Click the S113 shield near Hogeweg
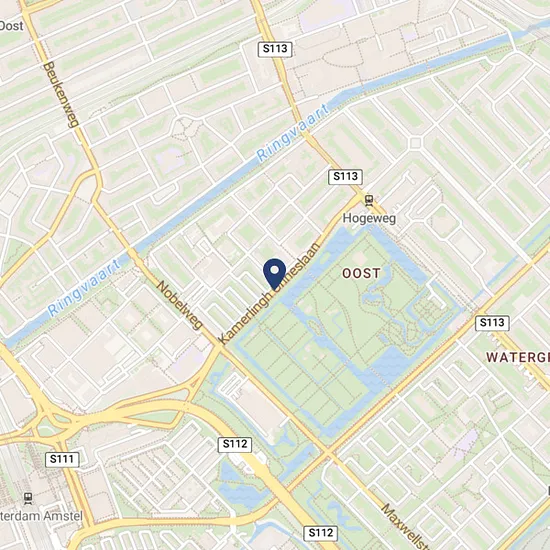The height and width of the screenshot is (550, 550). [345, 176]
